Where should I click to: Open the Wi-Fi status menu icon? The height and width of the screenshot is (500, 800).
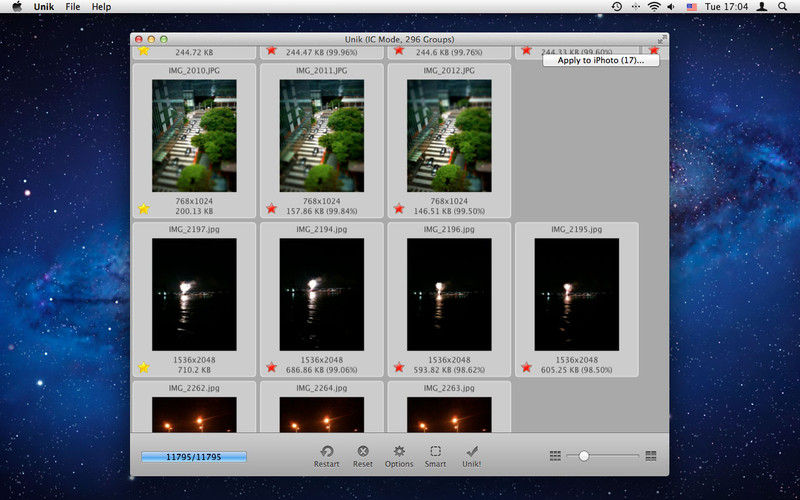click(654, 7)
